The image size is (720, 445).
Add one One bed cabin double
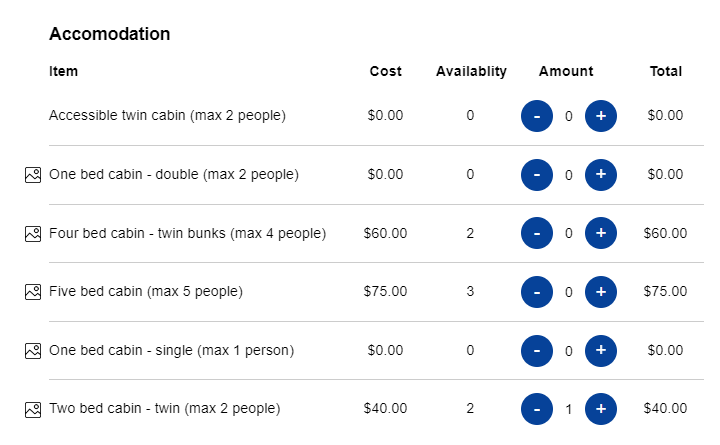(600, 175)
